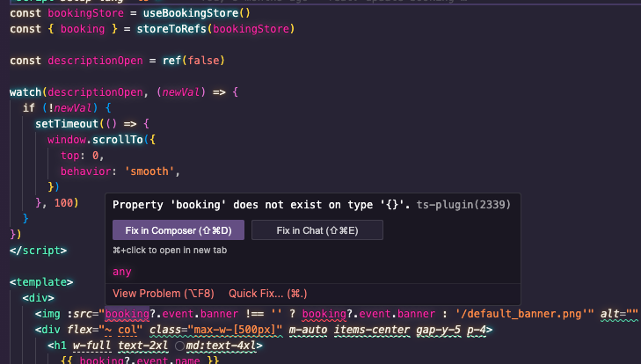Click the error message 'Property booking does not exist'
The image size is (641, 364).
tap(261, 205)
